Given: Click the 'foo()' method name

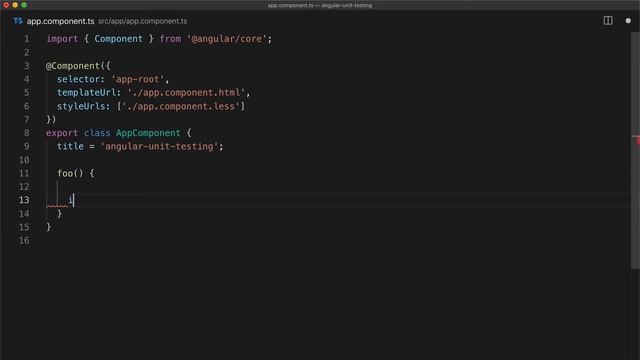Looking at the screenshot, I should tap(70, 173).
